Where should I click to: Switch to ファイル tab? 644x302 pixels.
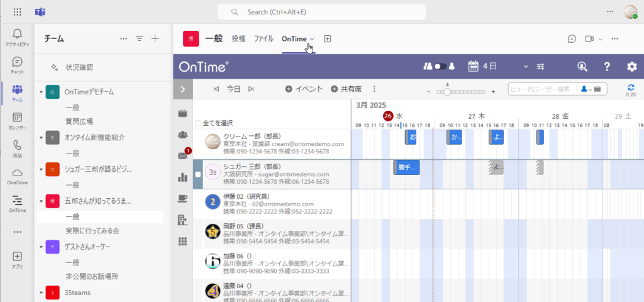point(264,38)
